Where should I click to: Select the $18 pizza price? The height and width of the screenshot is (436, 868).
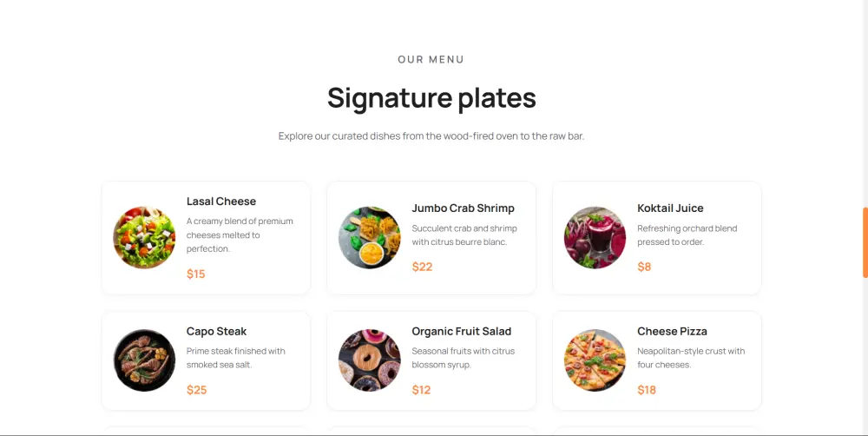pyautogui.click(x=647, y=390)
